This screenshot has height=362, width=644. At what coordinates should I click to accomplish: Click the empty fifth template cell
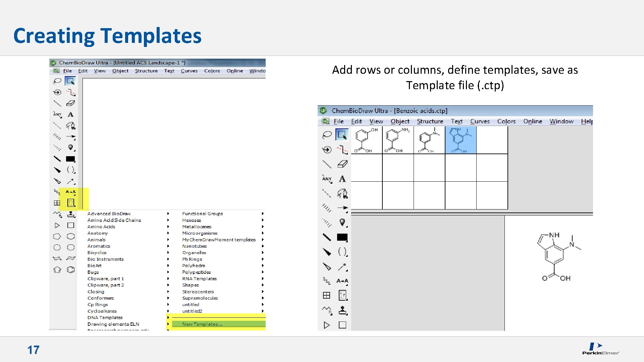point(492,140)
